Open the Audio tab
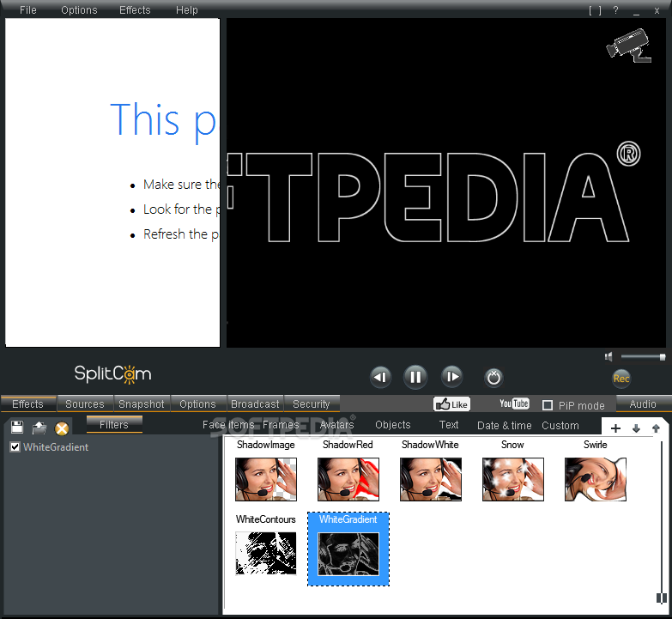672x619 pixels. point(643,404)
